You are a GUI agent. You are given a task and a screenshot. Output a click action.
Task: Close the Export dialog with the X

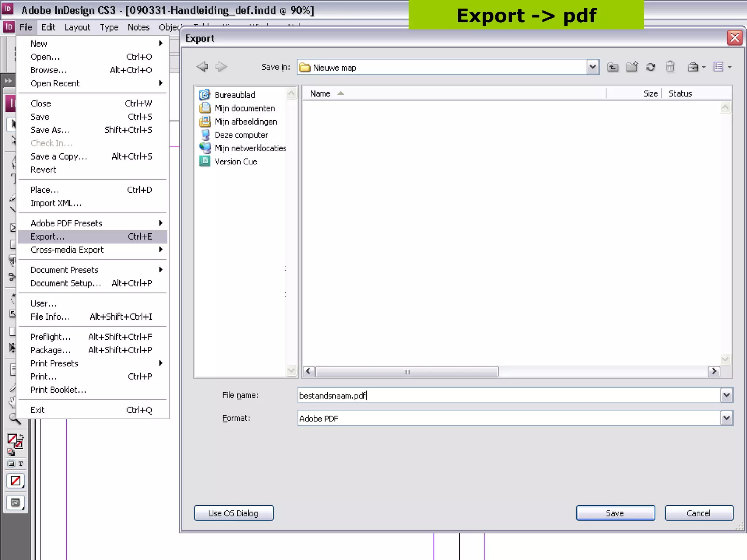tap(735, 38)
